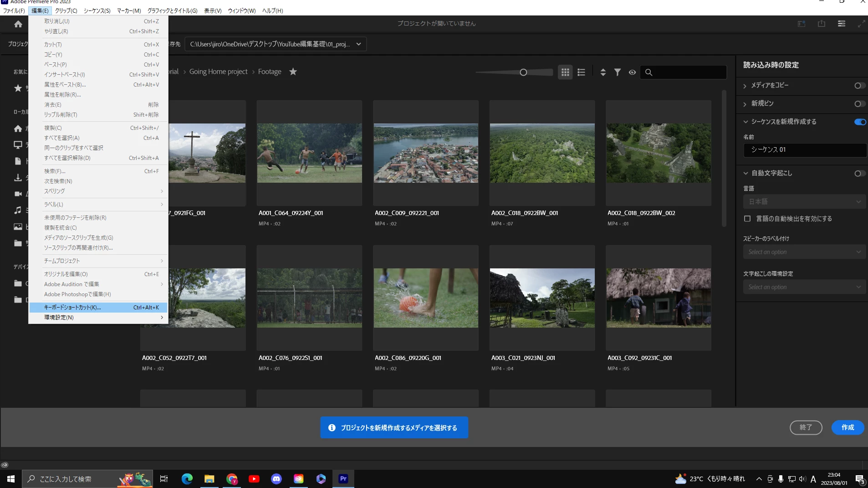The image size is (868, 488).
Task: Edit the sequence name field シーケンス 01
Action: click(x=805, y=150)
